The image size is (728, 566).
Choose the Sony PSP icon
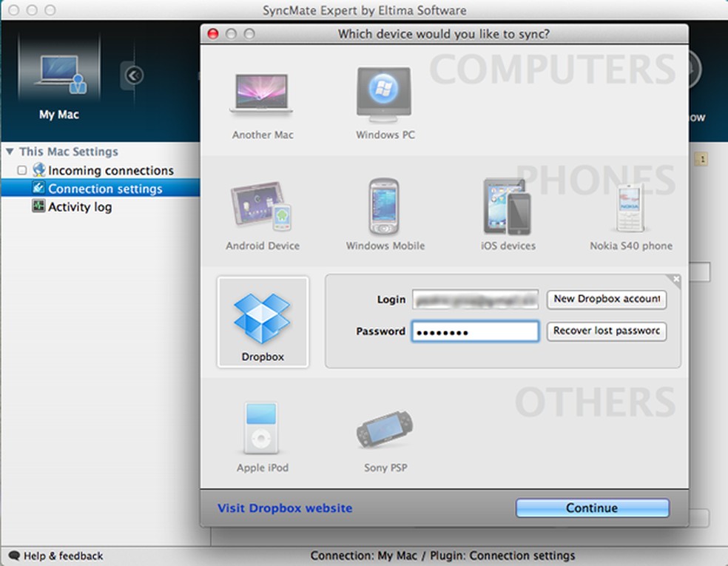click(385, 429)
